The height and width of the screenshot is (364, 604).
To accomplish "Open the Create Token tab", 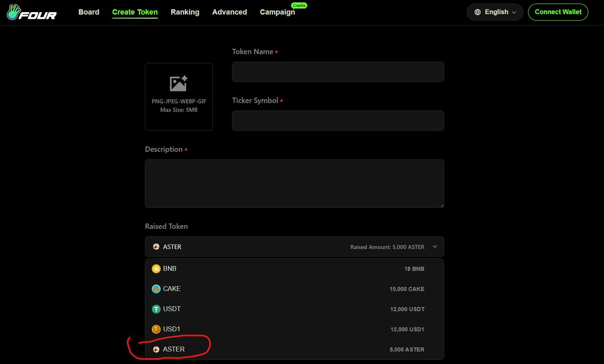I will 135,12.
